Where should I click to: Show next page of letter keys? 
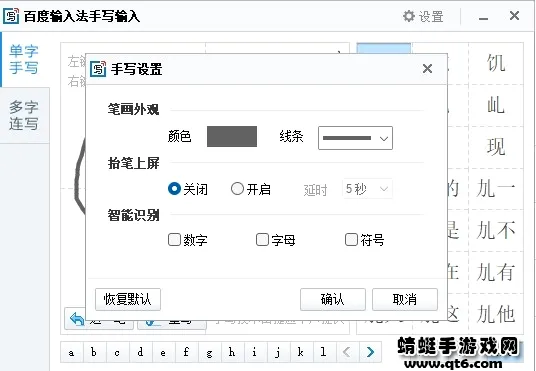(370, 352)
